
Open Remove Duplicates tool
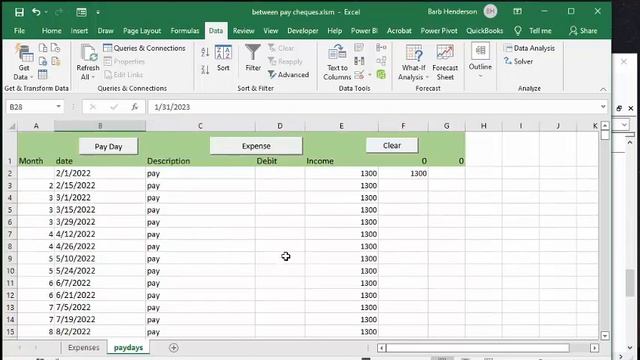[x=359, y=61]
